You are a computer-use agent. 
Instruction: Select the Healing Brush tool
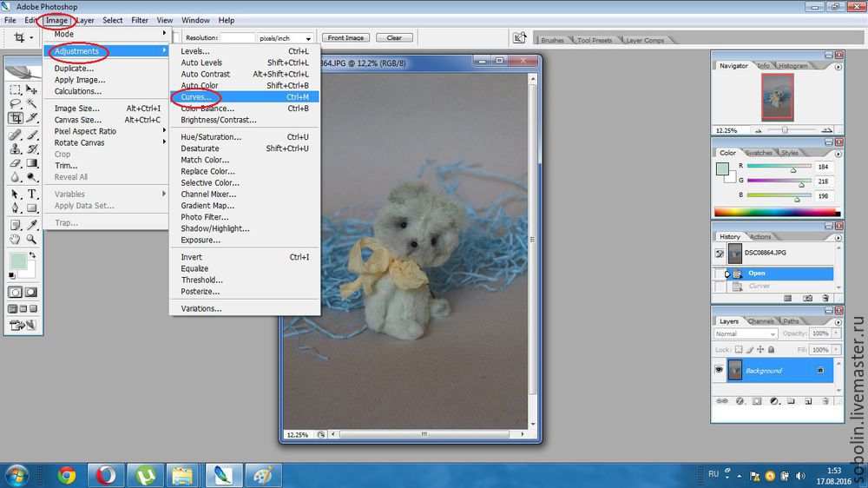tap(15, 135)
